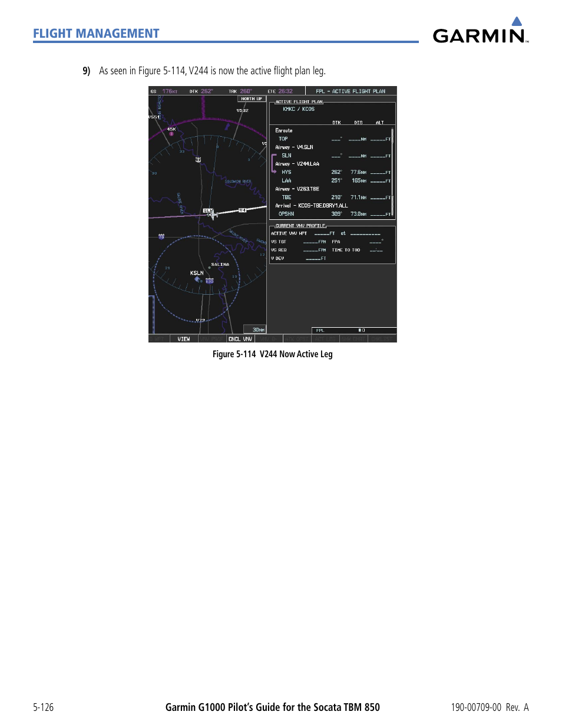The height and width of the screenshot is (728, 562).
Task: Click the FPA field
Action: pyautogui.click(x=376, y=242)
